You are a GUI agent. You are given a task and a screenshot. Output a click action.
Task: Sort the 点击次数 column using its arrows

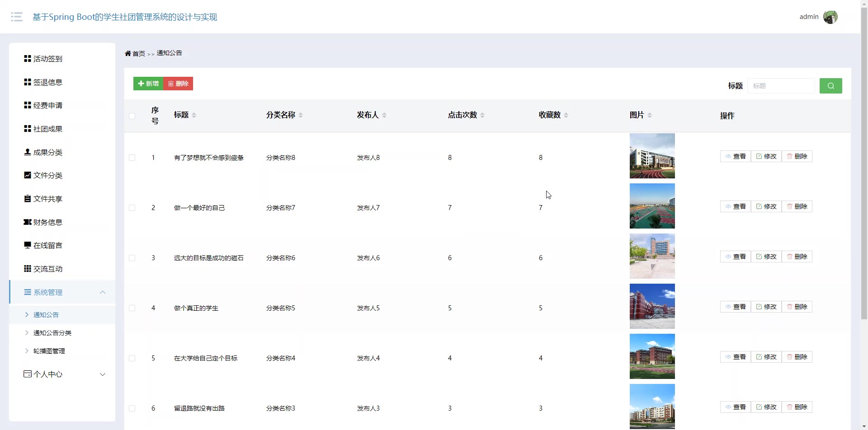pyautogui.click(x=482, y=115)
